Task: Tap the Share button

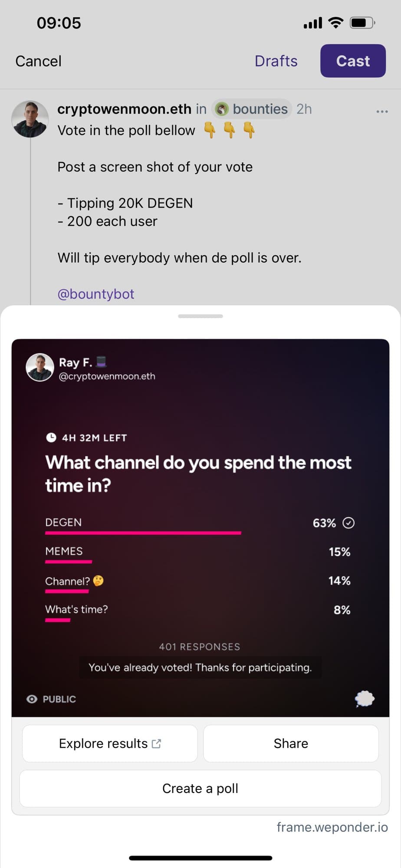Action: coord(291,743)
